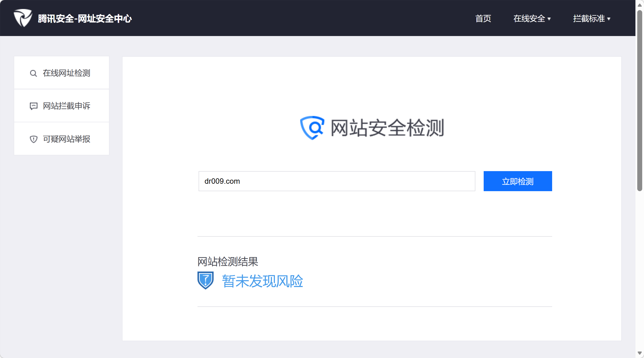Click the blue shield search logo icon
The height and width of the screenshot is (358, 644).
(x=312, y=127)
